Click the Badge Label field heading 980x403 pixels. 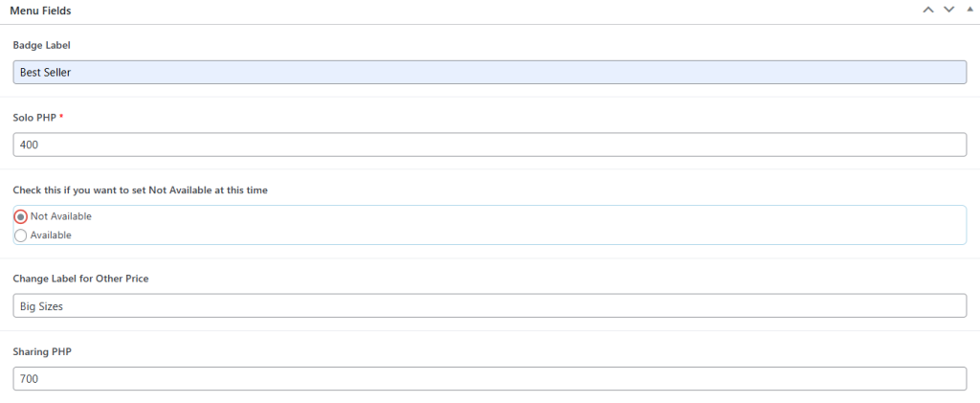coord(42,45)
